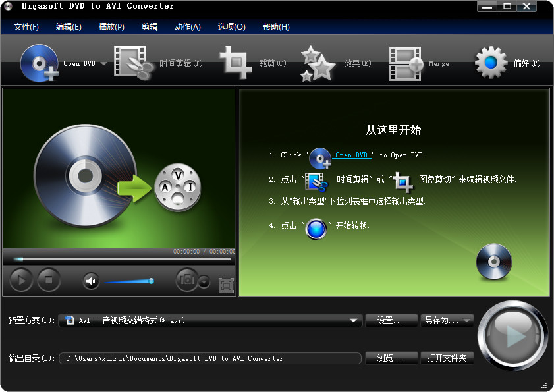
Task: Click the output directory path field
Action: (x=210, y=358)
